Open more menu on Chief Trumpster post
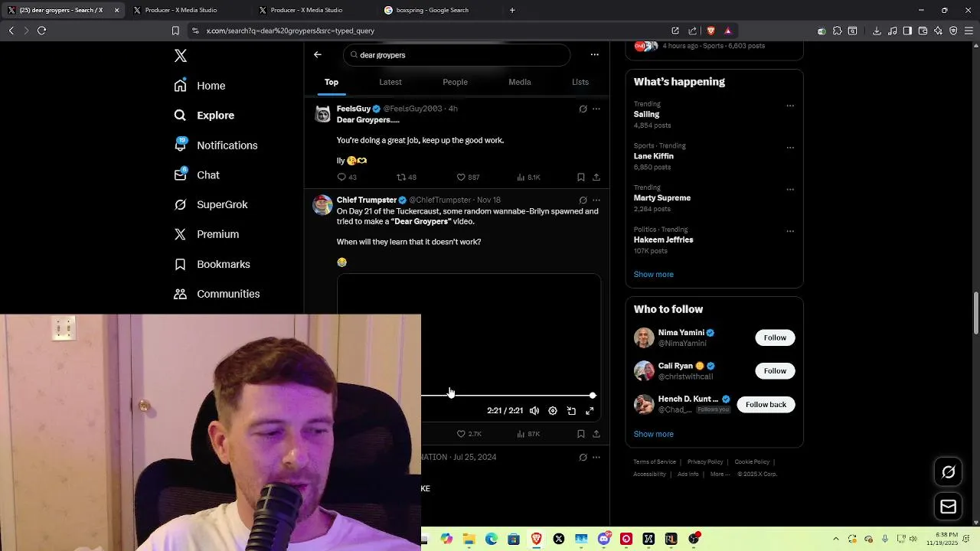980x551 pixels. pyautogui.click(x=596, y=200)
